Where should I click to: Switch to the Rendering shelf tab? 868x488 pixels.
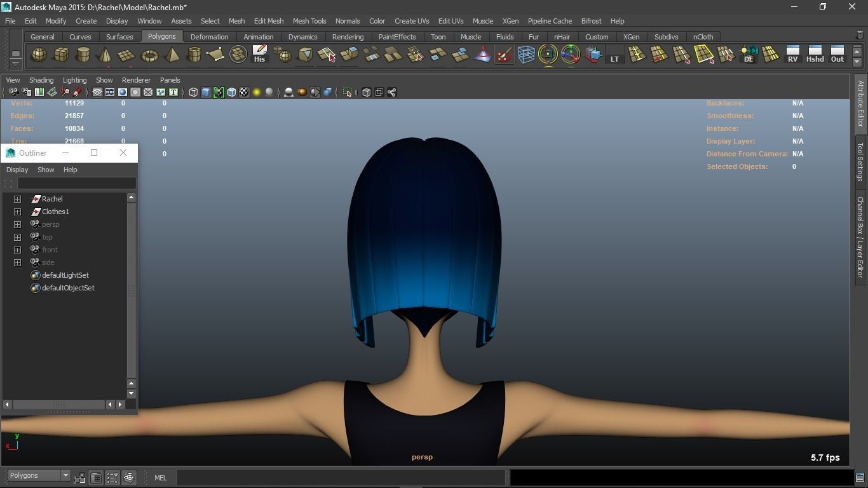coord(348,37)
